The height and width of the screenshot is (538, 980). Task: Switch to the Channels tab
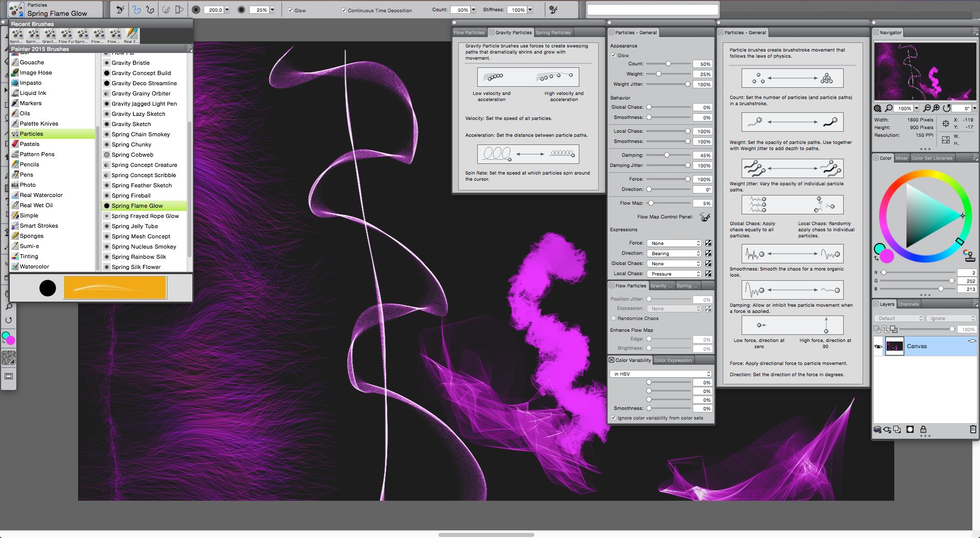coord(909,304)
